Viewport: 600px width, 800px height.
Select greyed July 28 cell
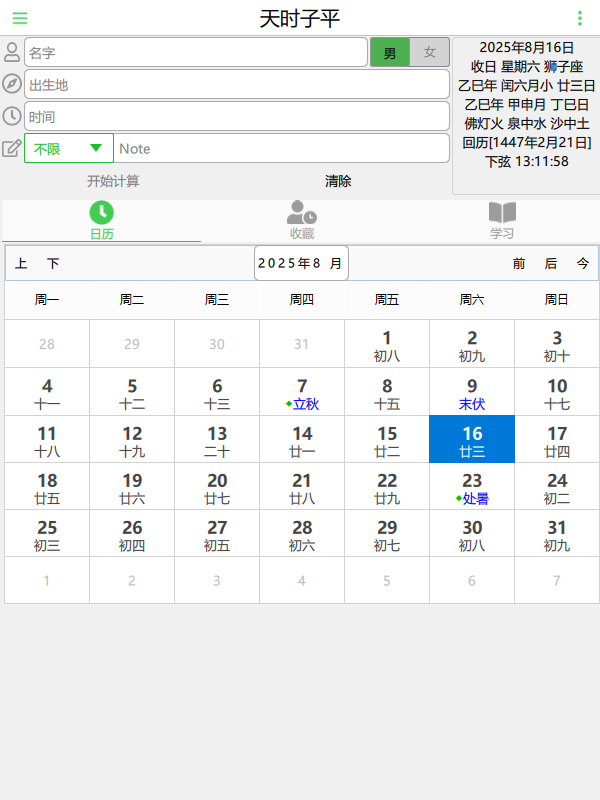(47, 344)
